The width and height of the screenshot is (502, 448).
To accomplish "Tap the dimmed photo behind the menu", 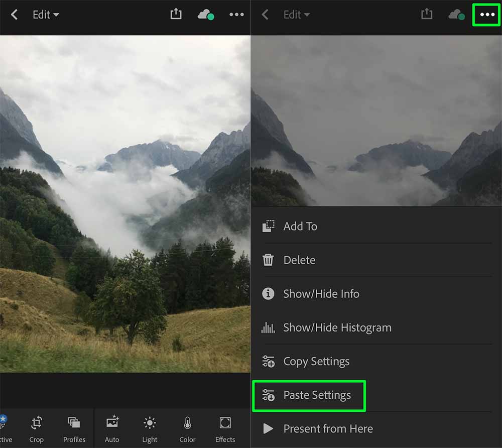I will [376, 121].
